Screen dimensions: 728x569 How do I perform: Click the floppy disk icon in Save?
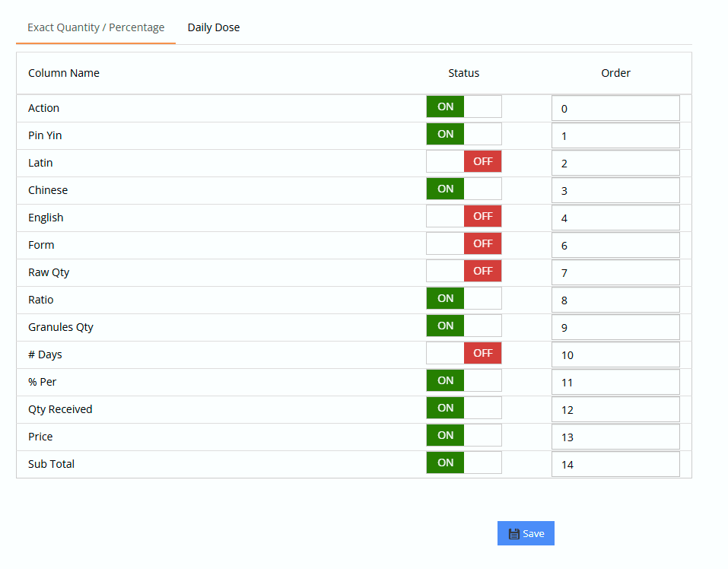tap(513, 534)
